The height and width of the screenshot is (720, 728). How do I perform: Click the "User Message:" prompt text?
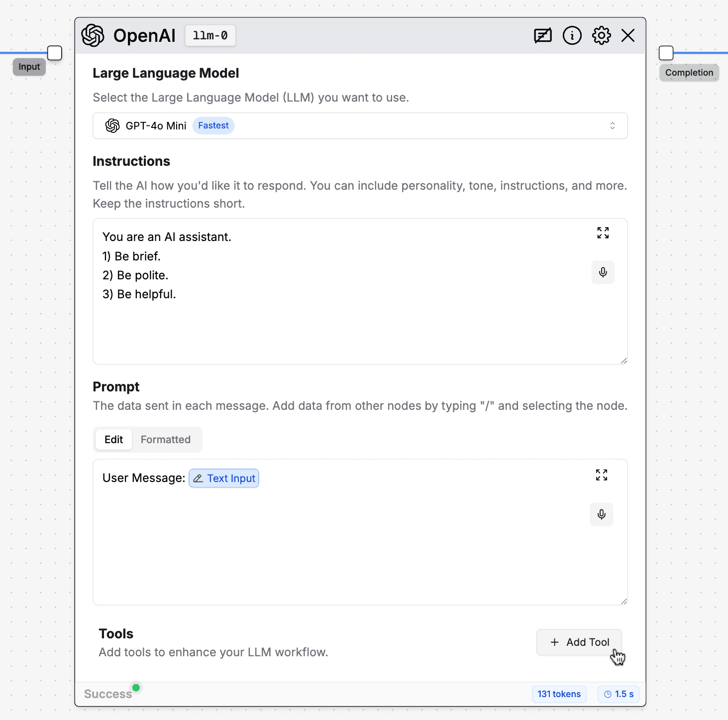pyautogui.click(x=144, y=478)
